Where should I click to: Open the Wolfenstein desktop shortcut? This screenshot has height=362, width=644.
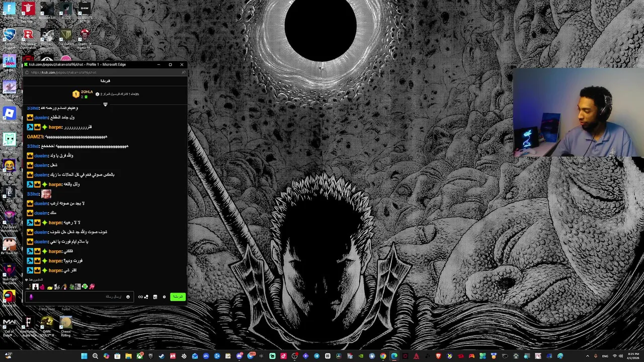[28, 11]
